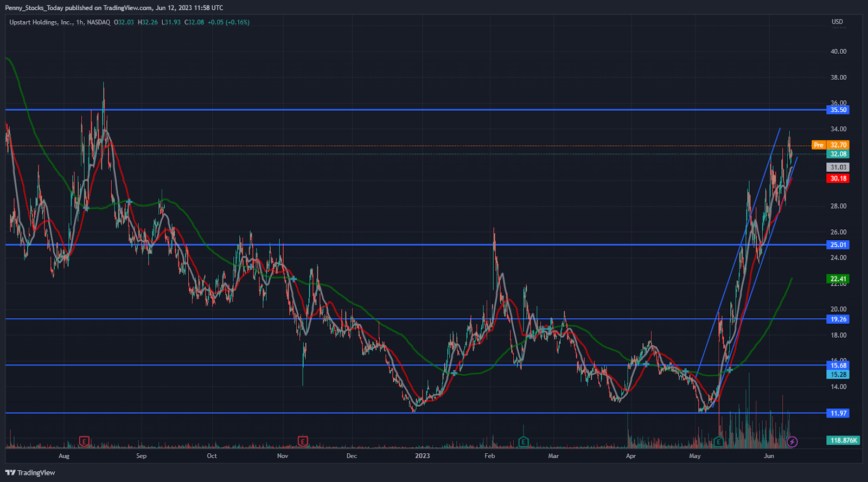Click the 14.00 price axis tick
This screenshot has height=482, width=868.
tap(838, 387)
